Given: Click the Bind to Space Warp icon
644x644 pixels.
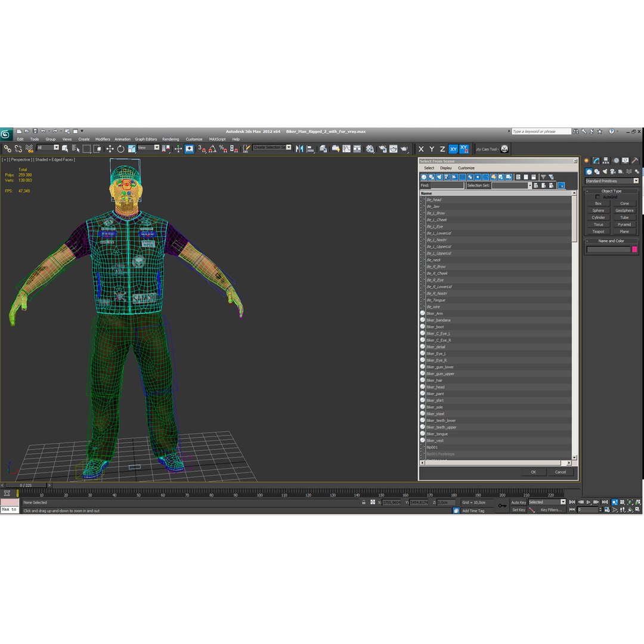Looking at the screenshot, I should [x=29, y=148].
